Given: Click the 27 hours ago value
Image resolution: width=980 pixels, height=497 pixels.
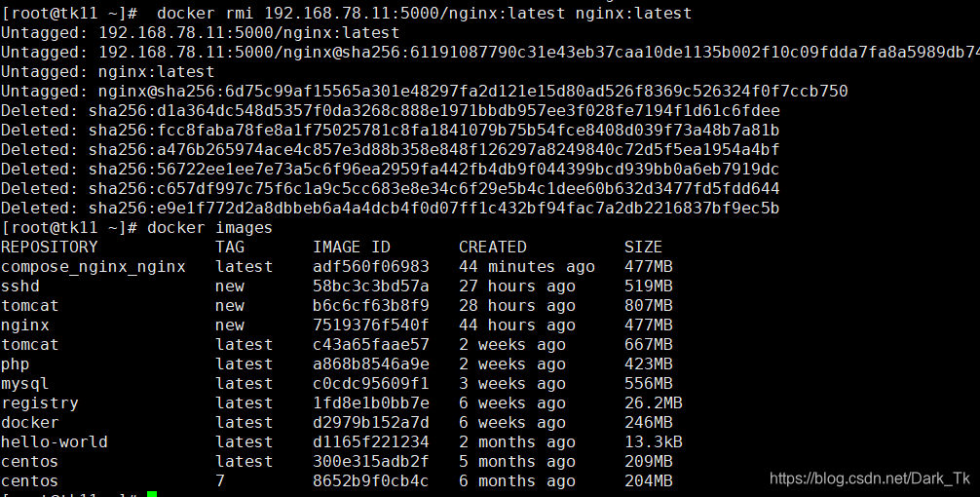Looking at the screenshot, I should tap(517, 287).
